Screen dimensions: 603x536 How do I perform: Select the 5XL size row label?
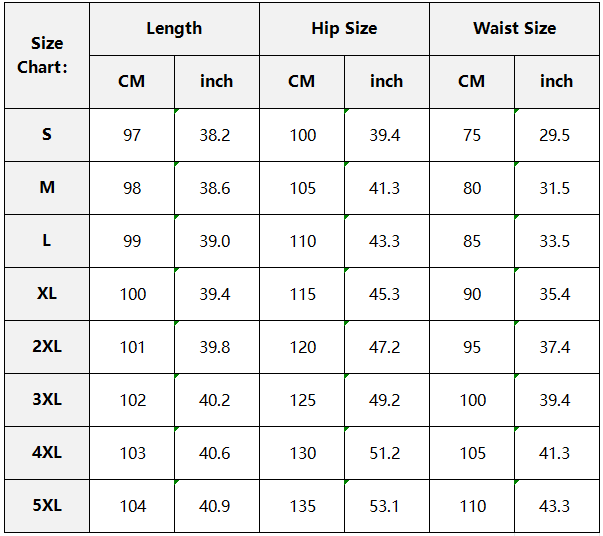tap(47, 505)
